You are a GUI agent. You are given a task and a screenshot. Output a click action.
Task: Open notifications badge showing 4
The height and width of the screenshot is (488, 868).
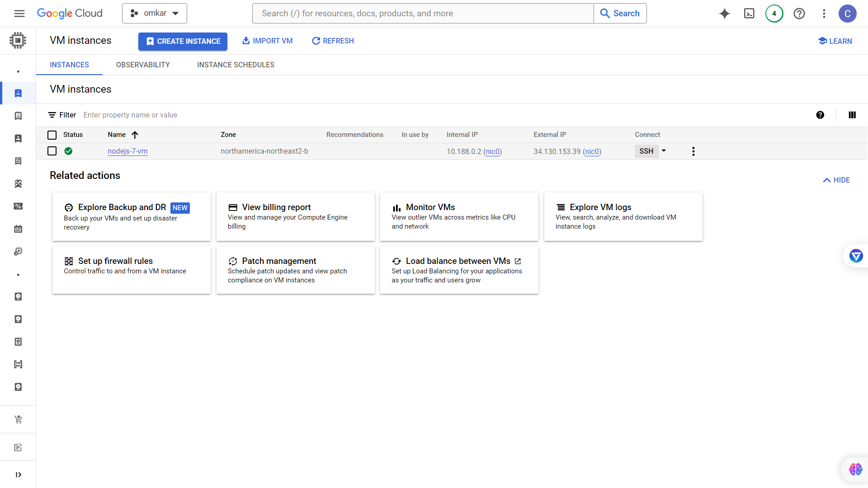[774, 14]
